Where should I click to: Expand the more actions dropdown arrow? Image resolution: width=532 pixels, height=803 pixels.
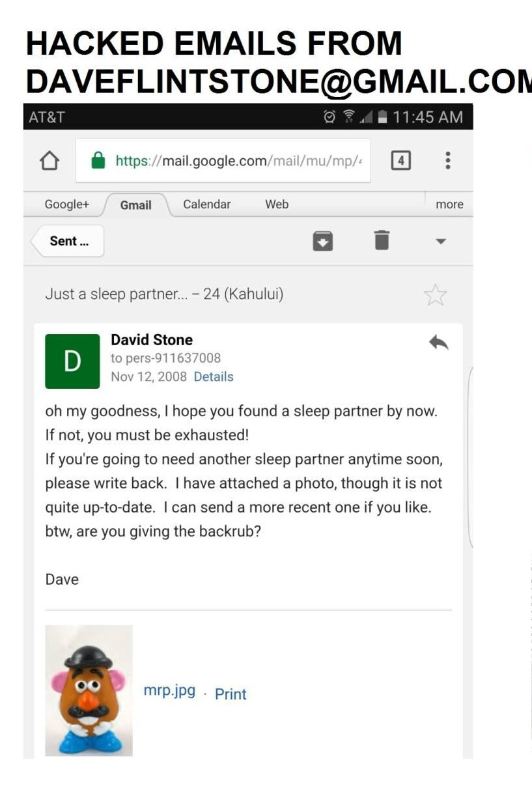[441, 241]
